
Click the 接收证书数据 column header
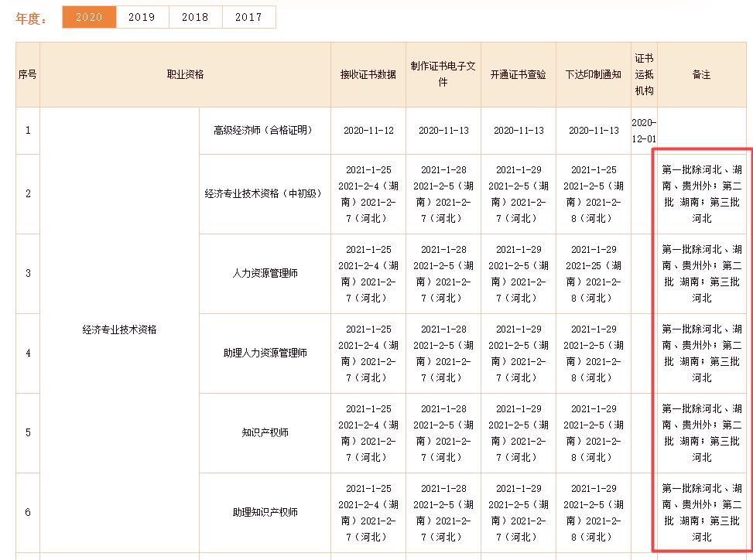367,74
